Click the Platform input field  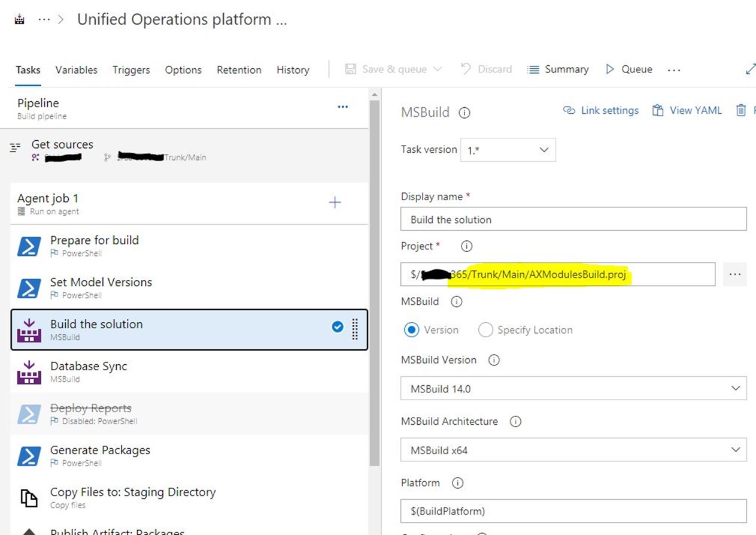(573, 511)
